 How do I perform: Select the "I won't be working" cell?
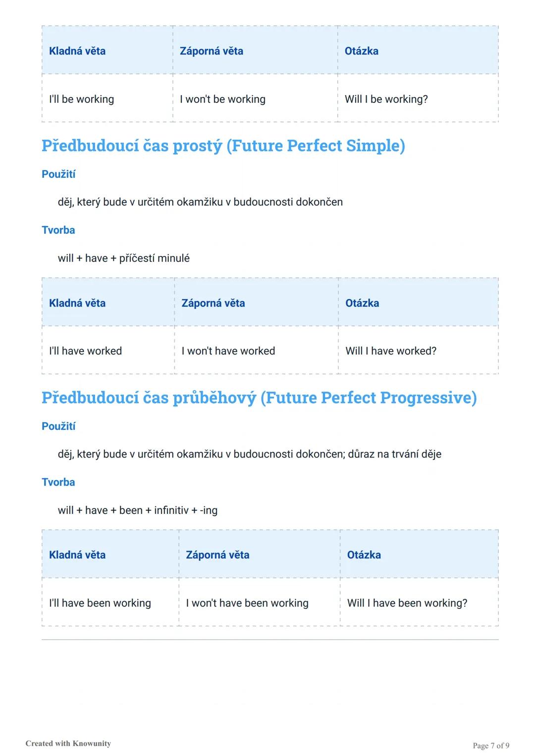coord(222,99)
